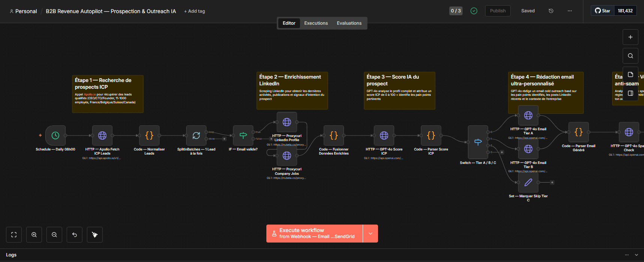This screenshot has height=262, width=644.
Task: Click + Add tag
Action: 194,11
